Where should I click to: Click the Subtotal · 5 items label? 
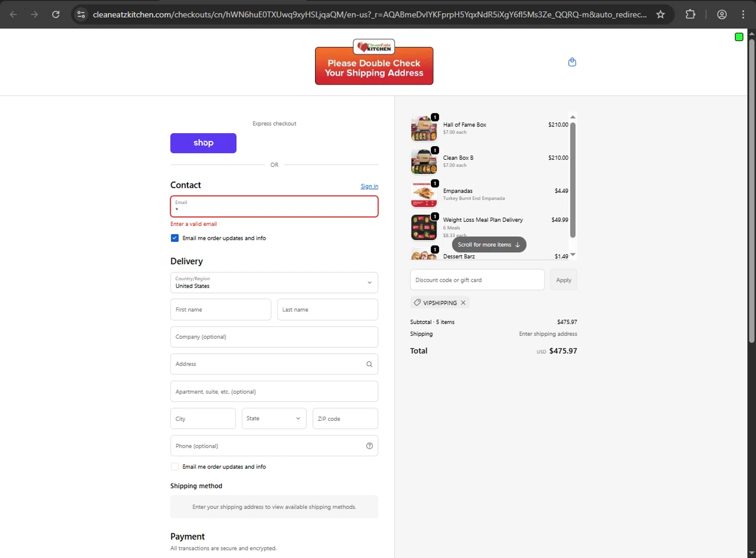coord(432,322)
